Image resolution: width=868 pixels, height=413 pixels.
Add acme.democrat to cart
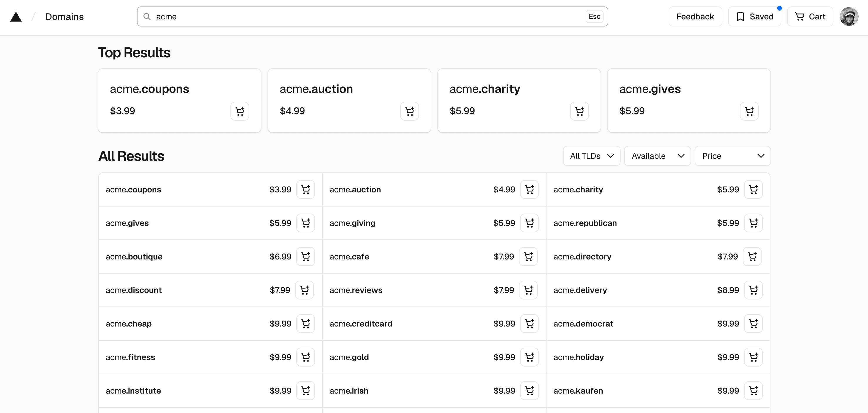coord(753,323)
